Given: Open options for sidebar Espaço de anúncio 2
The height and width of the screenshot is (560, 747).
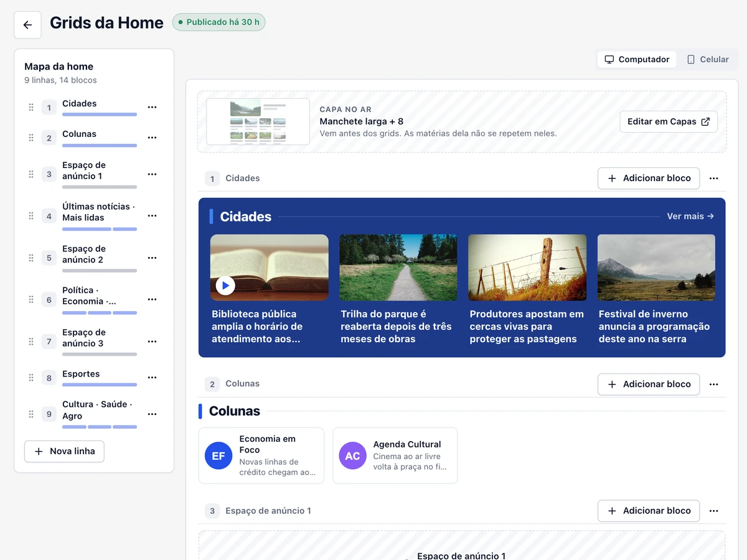Looking at the screenshot, I should click(x=152, y=258).
